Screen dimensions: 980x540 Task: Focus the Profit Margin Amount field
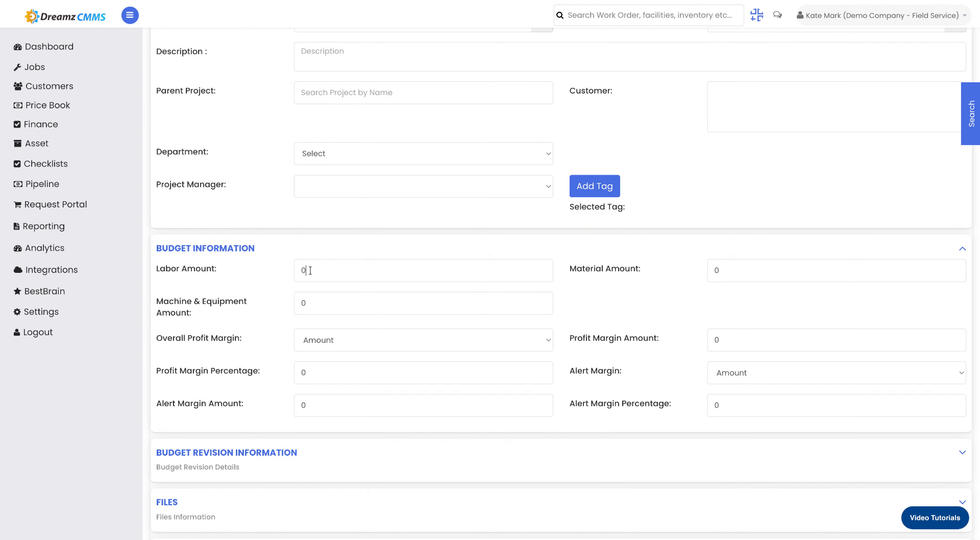pos(836,340)
